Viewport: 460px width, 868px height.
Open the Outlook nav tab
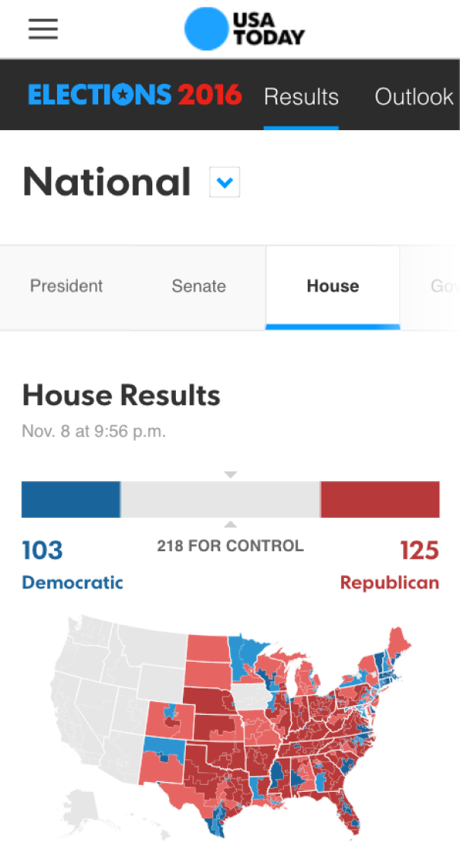click(x=414, y=97)
